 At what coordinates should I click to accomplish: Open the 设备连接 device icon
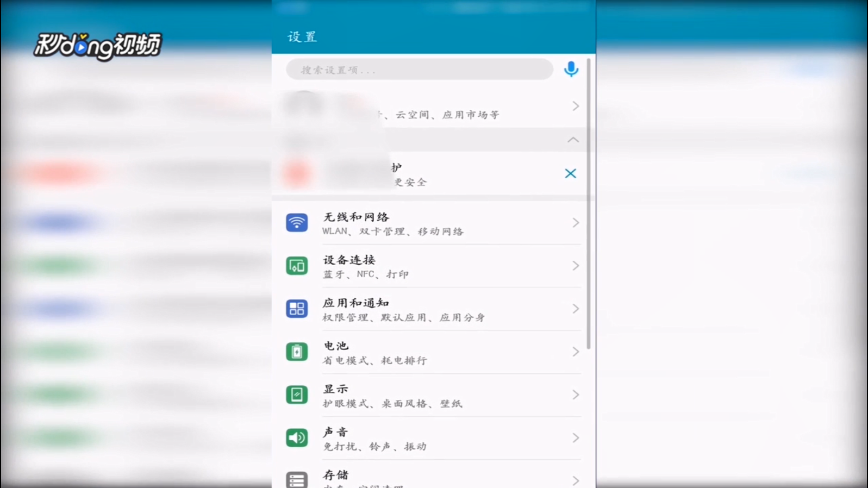(297, 266)
